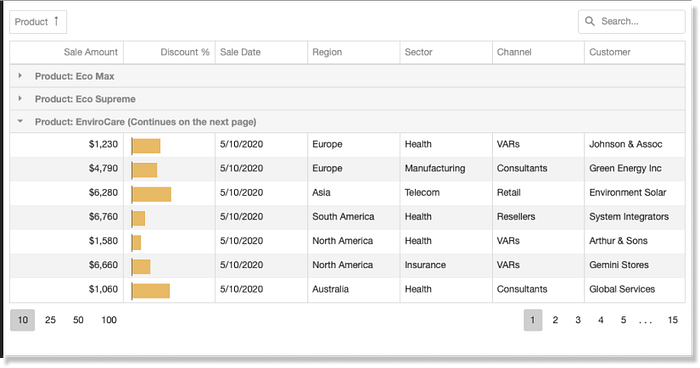The image size is (700, 368).
Task: Sort by Sale Date column header
Action: tap(261, 52)
